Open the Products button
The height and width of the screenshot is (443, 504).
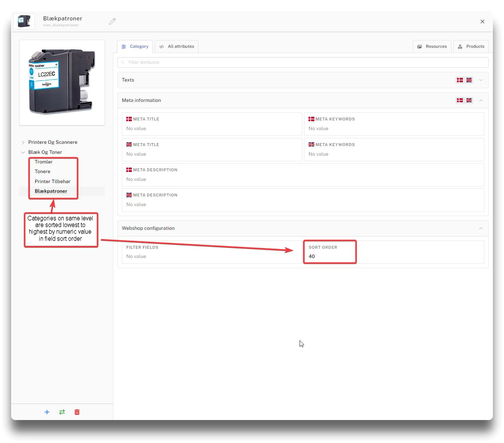tap(471, 47)
